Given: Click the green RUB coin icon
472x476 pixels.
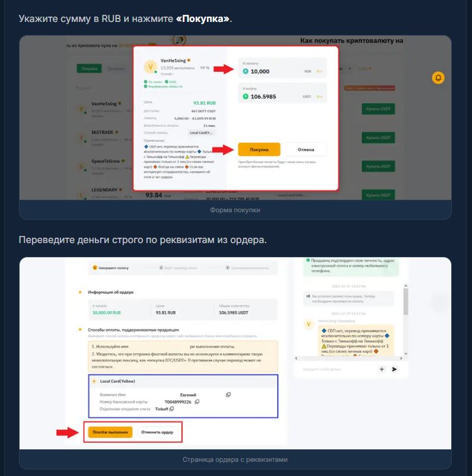Looking at the screenshot, I should 245,71.
